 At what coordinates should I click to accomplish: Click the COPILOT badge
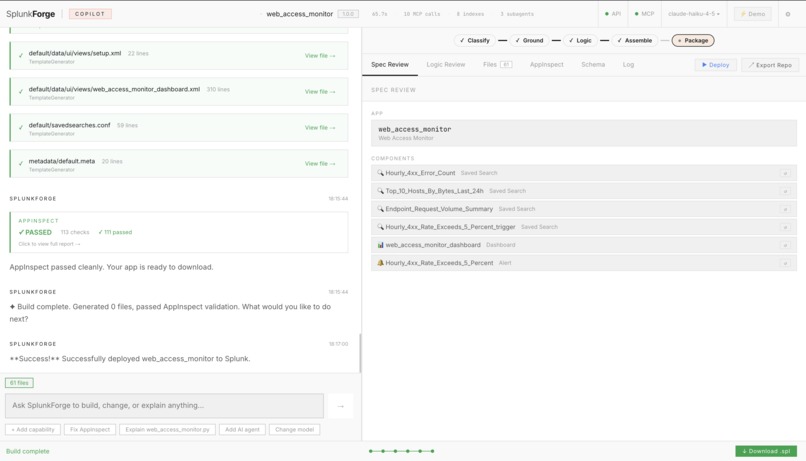[x=90, y=14]
